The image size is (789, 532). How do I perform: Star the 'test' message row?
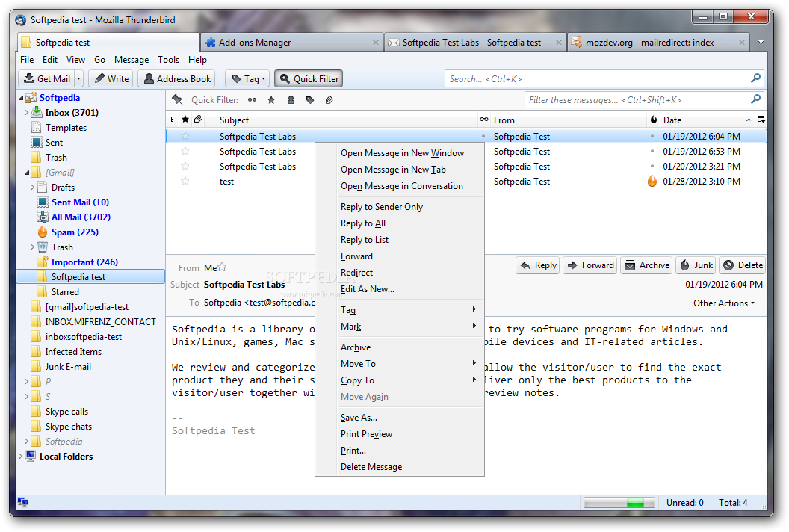coord(185,181)
